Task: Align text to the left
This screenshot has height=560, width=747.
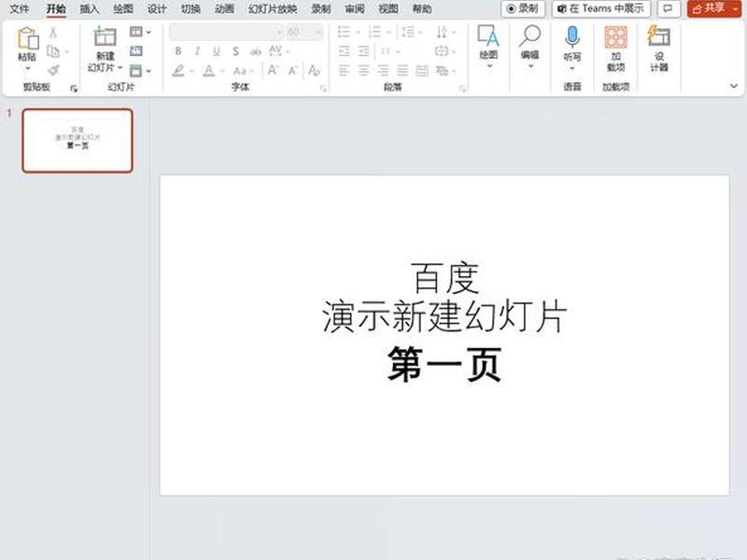Action: click(x=344, y=71)
